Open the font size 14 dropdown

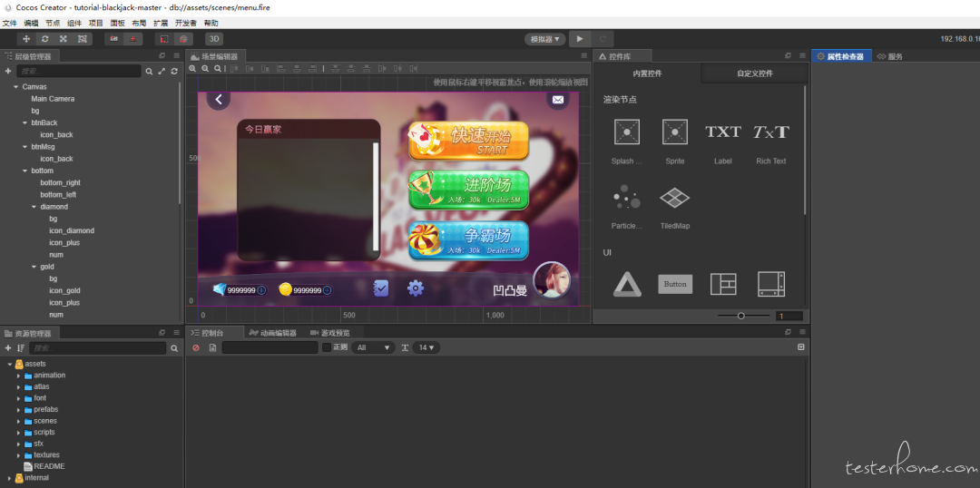426,347
